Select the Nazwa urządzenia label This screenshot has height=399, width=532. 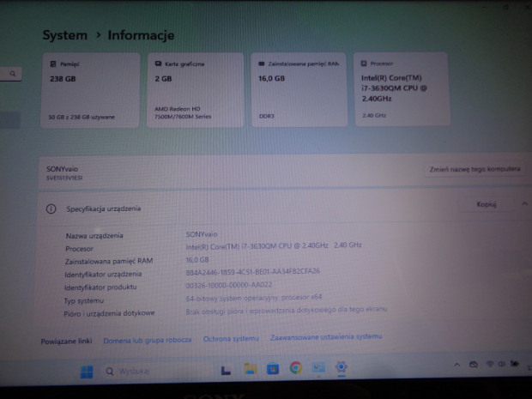(94, 235)
